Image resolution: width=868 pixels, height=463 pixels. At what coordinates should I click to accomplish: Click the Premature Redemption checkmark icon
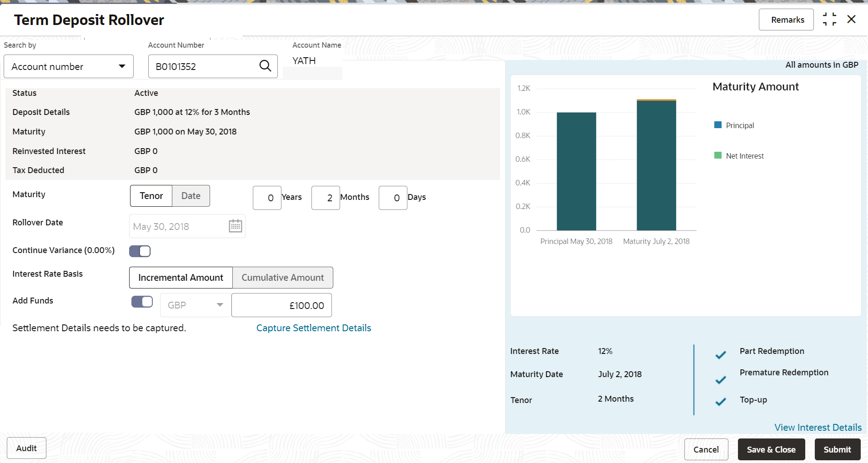720,380
